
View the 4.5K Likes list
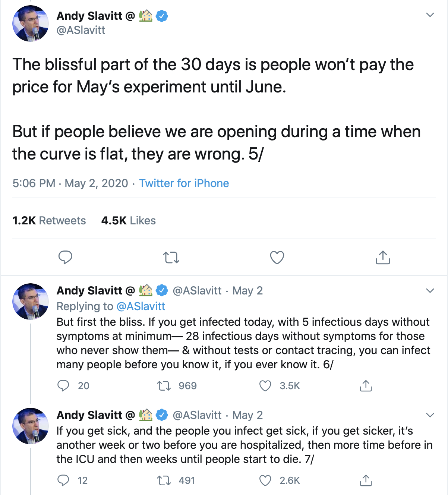click(128, 220)
